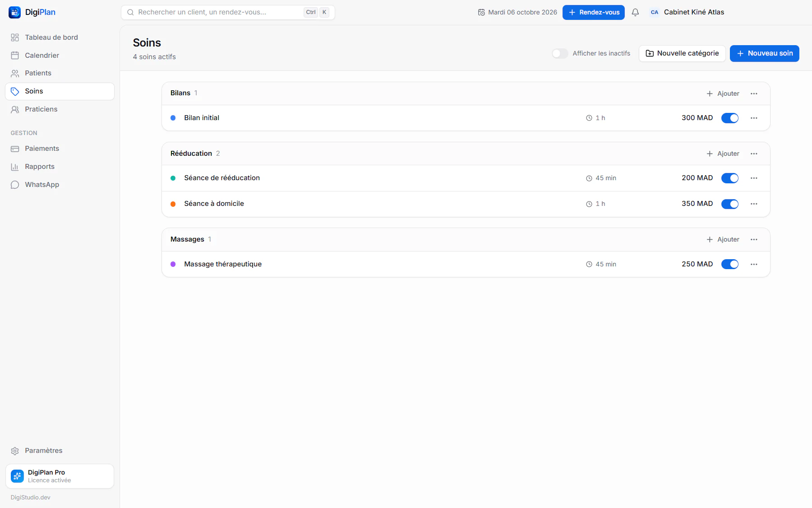Navigate to Patients
This screenshot has height=508, width=812.
(60, 73)
